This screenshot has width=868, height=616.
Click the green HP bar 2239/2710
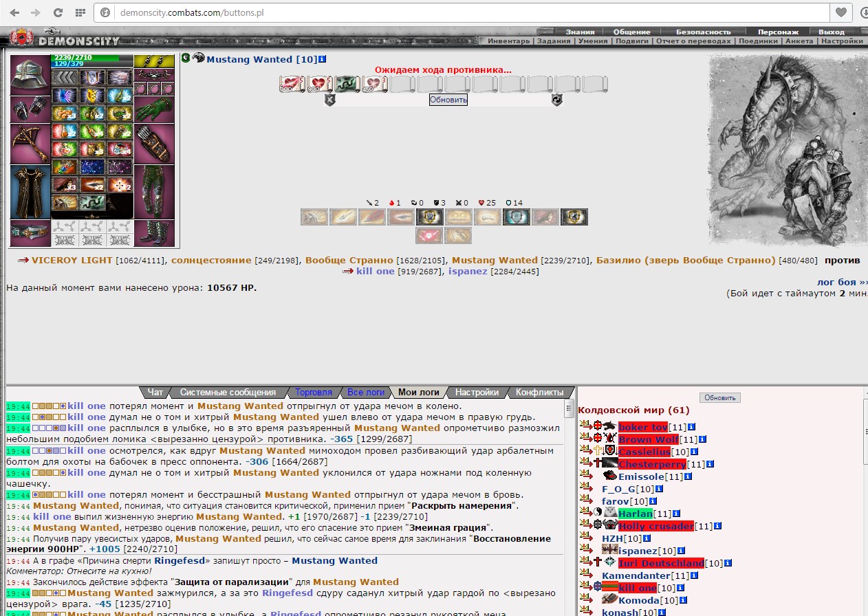[91, 58]
